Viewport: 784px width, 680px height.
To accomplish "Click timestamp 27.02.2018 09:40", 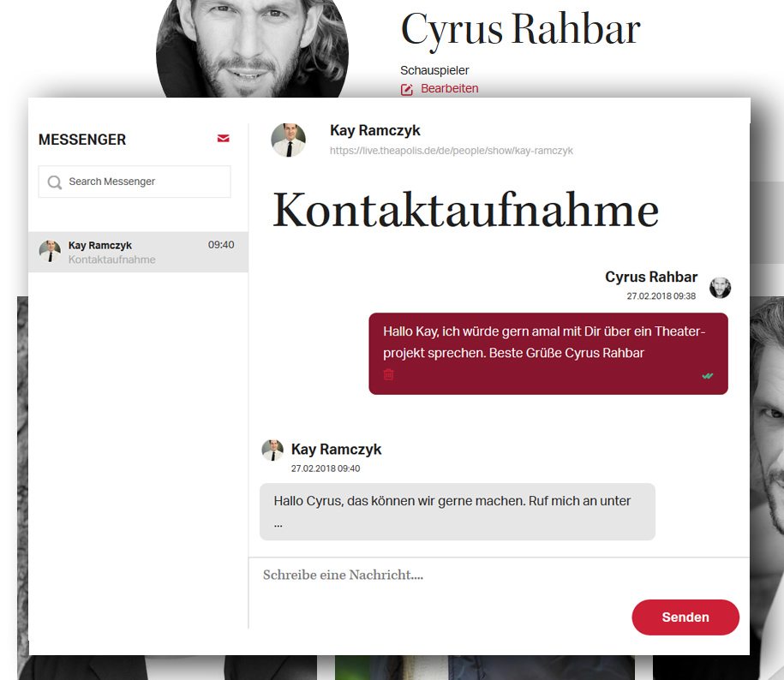I will tap(326, 468).
